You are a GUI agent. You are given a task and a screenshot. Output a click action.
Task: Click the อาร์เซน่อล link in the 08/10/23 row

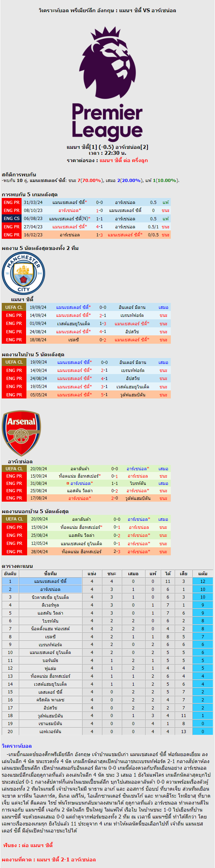(x=69, y=211)
